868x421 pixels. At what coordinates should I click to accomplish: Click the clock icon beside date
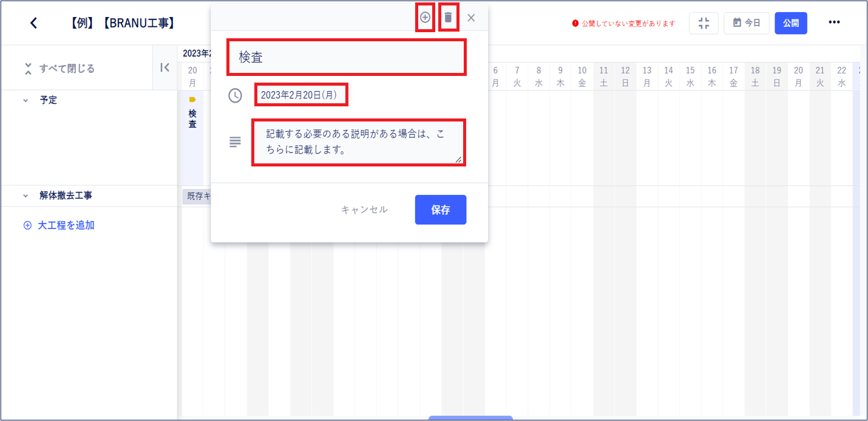[x=235, y=95]
